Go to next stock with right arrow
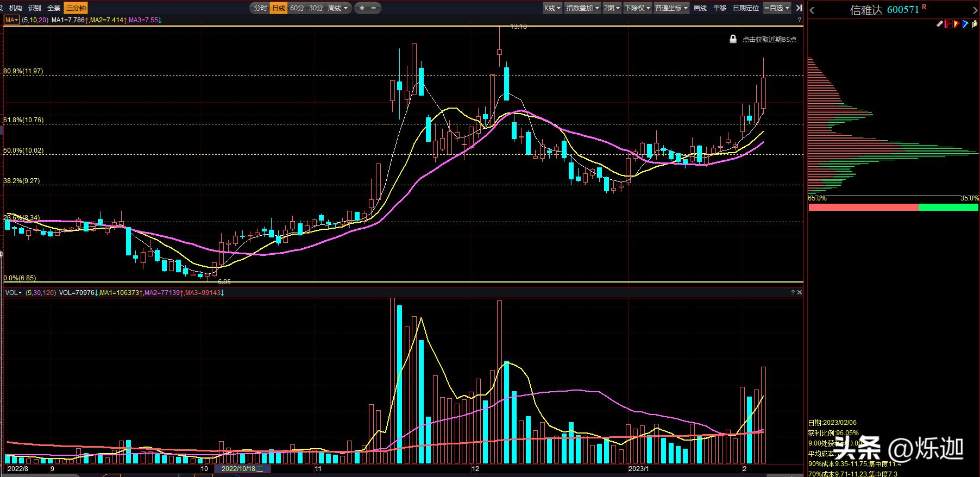This screenshot has height=477, width=980. click(x=975, y=10)
